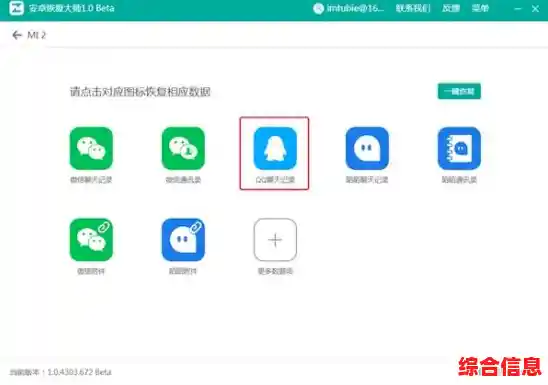Click the plus tile for more data items
Image resolution: width=548 pixels, height=385 pixels.
275,240
